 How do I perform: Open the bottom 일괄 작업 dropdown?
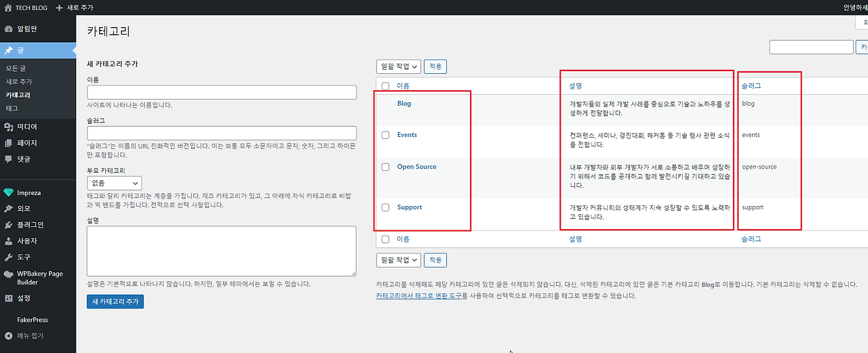(399, 260)
